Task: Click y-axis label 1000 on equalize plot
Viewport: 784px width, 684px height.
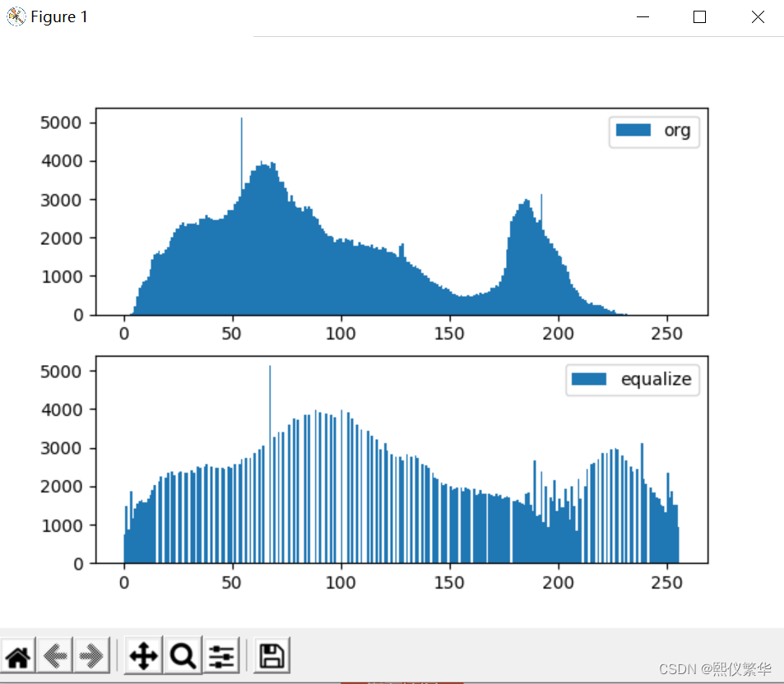Action: tap(61, 525)
